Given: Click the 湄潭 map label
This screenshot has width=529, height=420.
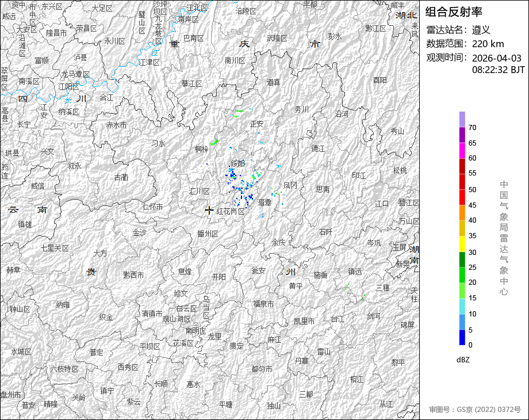Looking at the screenshot, I should pos(264,203).
